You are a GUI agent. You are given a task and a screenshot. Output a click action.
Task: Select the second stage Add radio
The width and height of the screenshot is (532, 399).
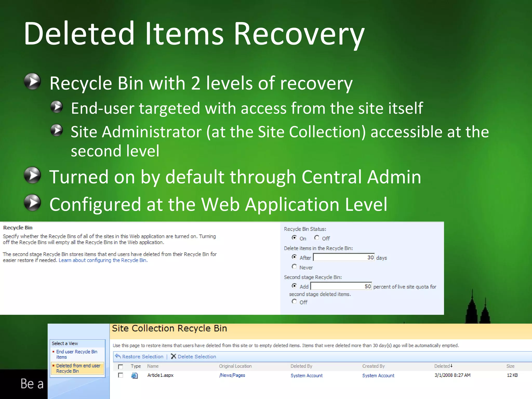click(x=294, y=286)
